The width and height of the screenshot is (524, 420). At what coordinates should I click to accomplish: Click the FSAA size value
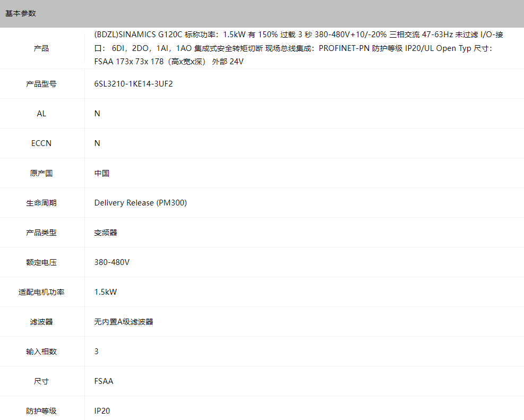click(x=104, y=381)
